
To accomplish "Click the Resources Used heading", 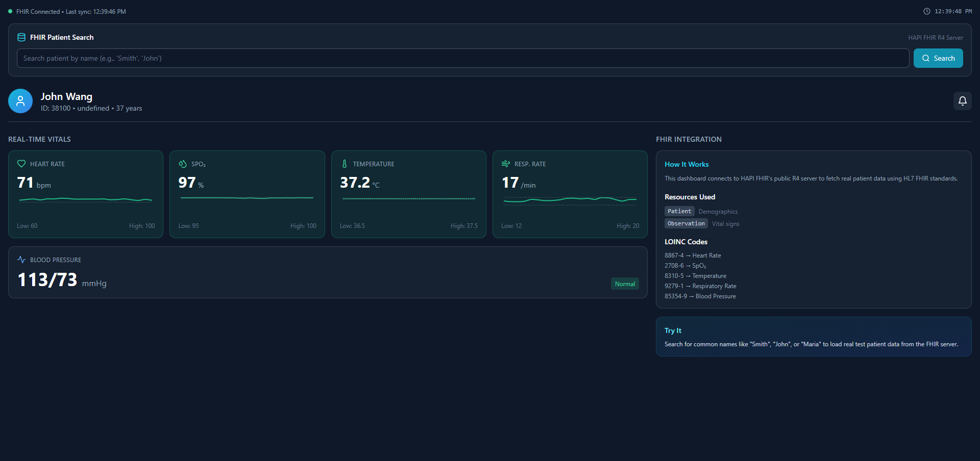I will tap(690, 197).
